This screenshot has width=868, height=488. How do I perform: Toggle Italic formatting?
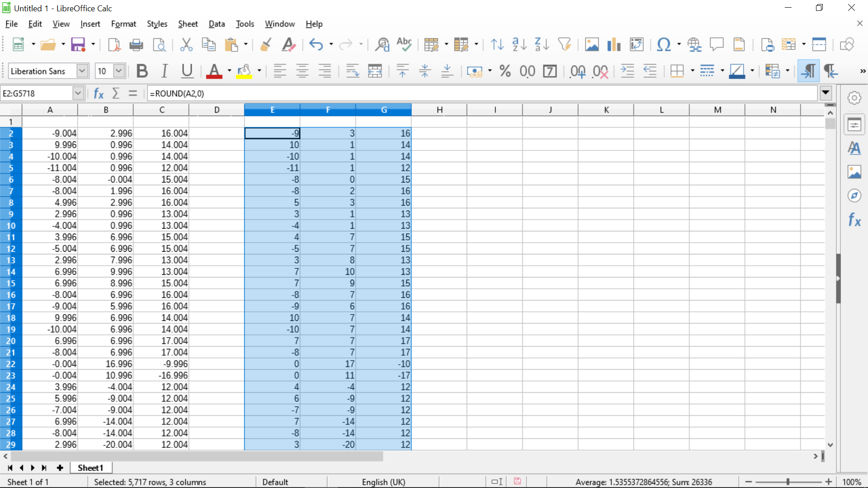(165, 71)
